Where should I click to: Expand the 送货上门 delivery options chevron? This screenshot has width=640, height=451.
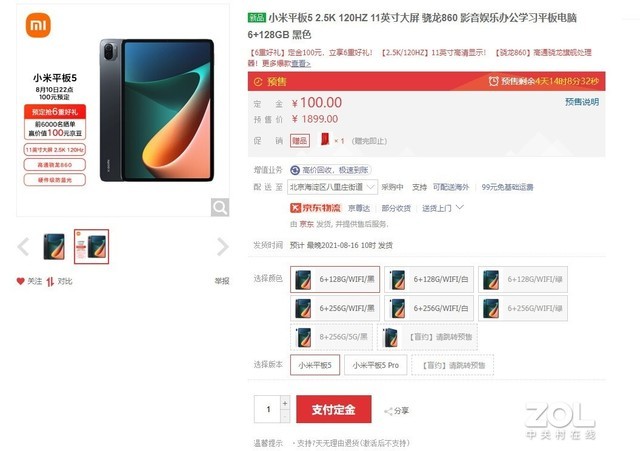[x=460, y=208]
